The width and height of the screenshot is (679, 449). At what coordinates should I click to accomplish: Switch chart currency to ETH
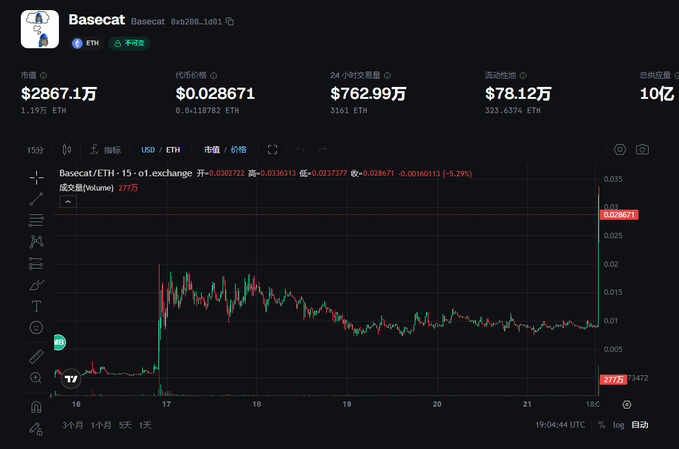coord(173,150)
